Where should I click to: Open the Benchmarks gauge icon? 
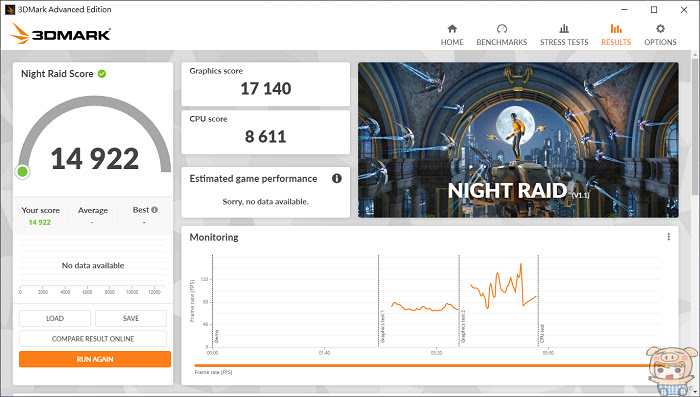(502, 29)
